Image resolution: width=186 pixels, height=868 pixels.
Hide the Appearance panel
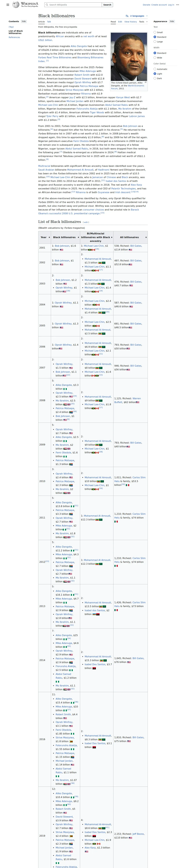coord(172,21)
